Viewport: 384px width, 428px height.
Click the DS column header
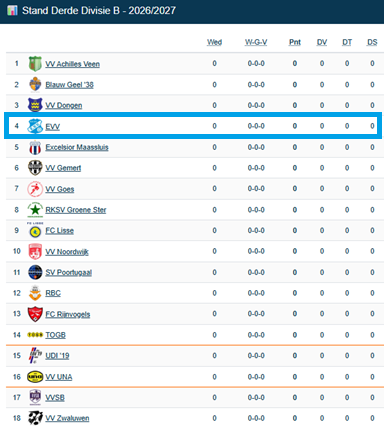(372, 42)
